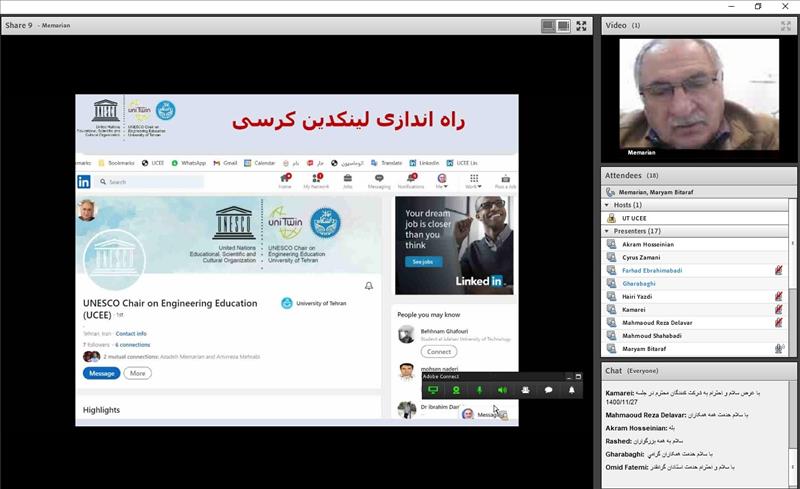Viewport: 800px width, 489px height.
Task: Click muted microphone icon for Mahmaoud Reza Delavar
Action: [779, 323]
